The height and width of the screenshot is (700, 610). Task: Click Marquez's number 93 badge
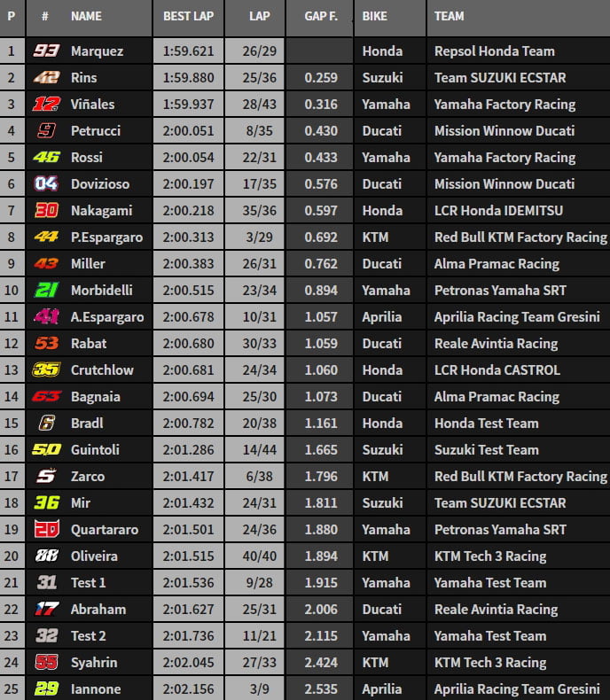[x=45, y=51]
